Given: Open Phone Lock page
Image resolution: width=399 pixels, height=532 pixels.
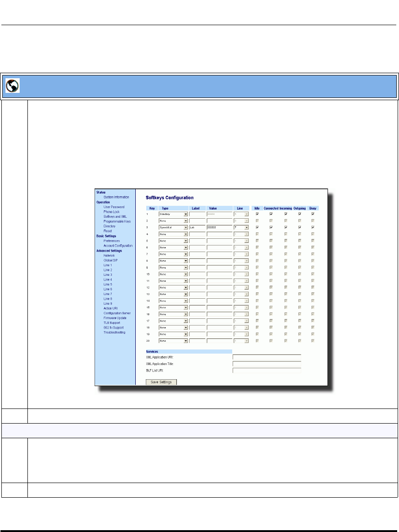Looking at the screenshot, I should point(112,212).
